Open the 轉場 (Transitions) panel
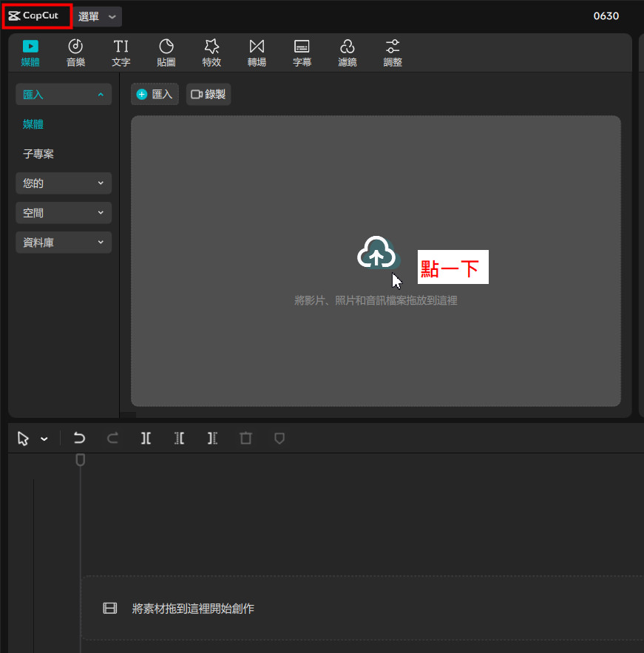 pyautogui.click(x=257, y=53)
